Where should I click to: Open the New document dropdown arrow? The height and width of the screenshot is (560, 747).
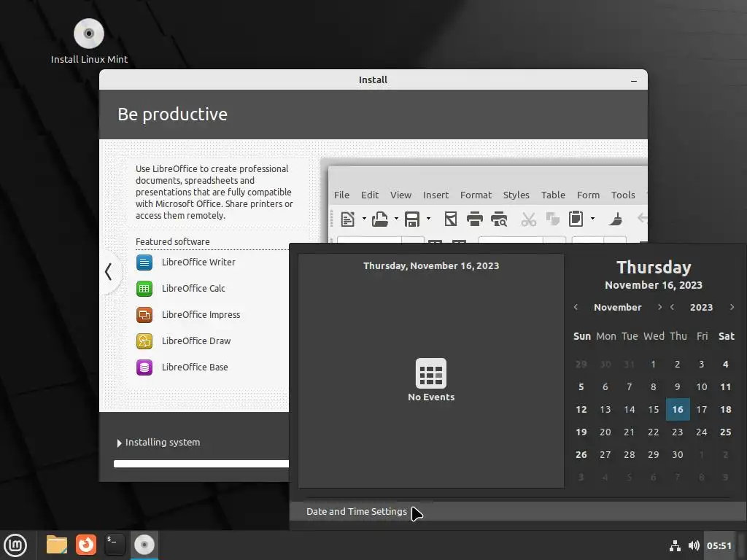pos(364,219)
